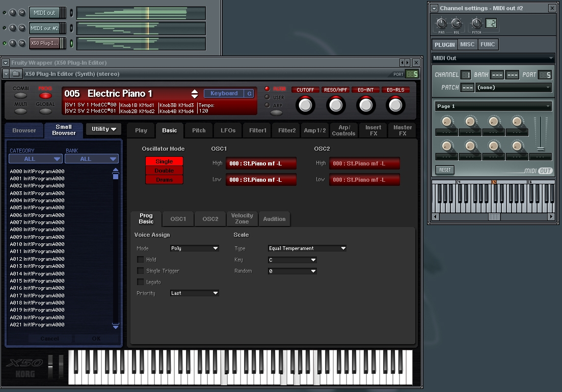Click the MIDI Out vertical fader
Screen dimensions: 562x392
pyautogui.click(x=540, y=148)
